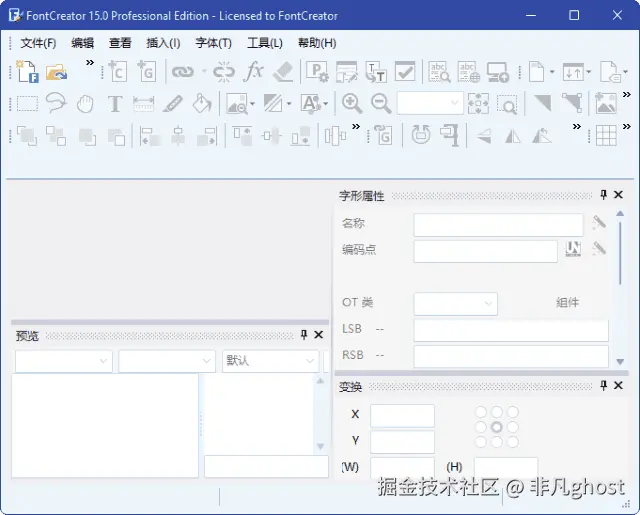
Task: Expand the diagonal fill mode dropdown arrow
Action: pos(289,104)
